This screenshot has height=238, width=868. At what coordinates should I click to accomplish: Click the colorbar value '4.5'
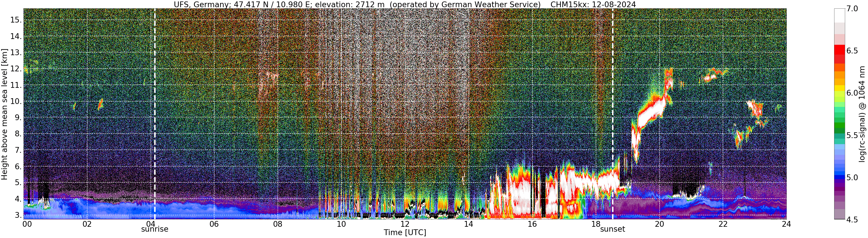(x=852, y=220)
